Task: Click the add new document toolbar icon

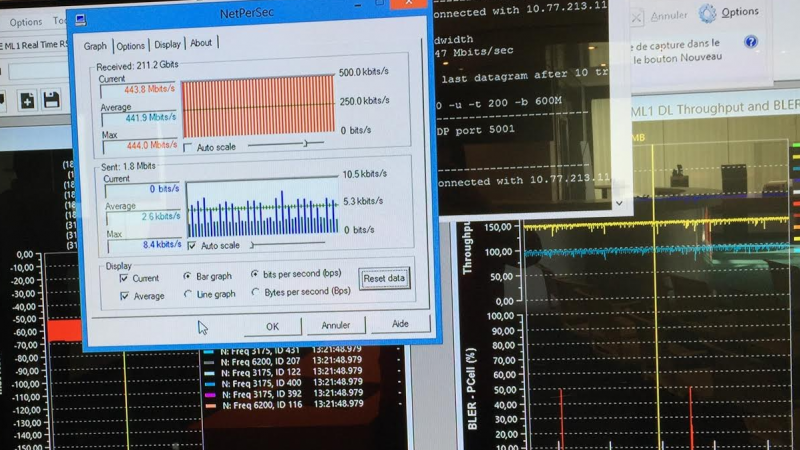Action: (26, 100)
